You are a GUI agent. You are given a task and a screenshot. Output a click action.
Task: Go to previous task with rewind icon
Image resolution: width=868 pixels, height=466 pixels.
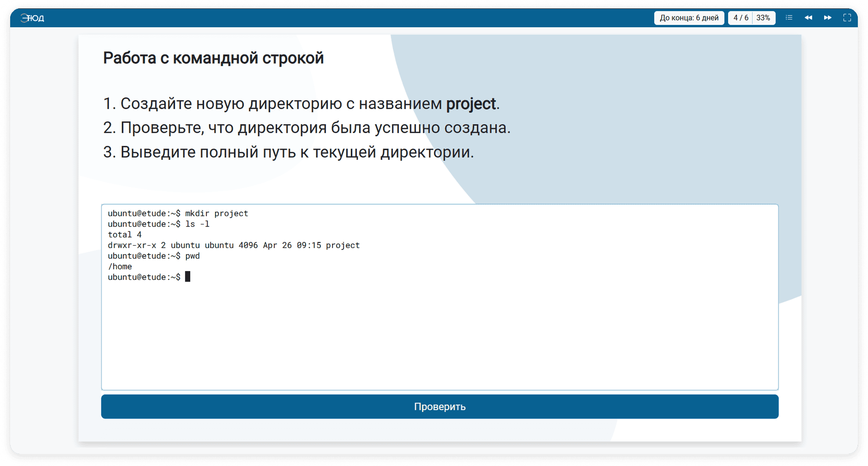click(x=808, y=18)
